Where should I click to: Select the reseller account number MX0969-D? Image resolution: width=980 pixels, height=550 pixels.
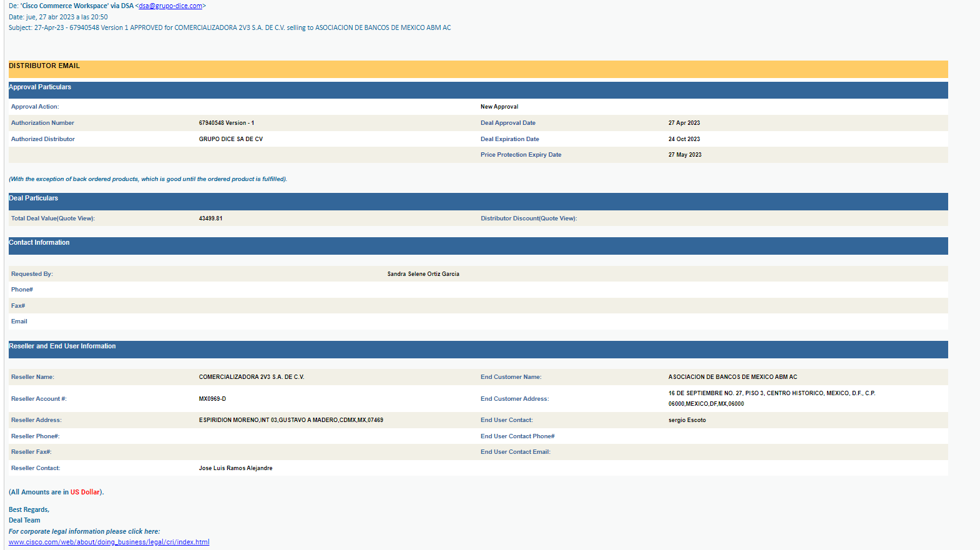(212, 399)
